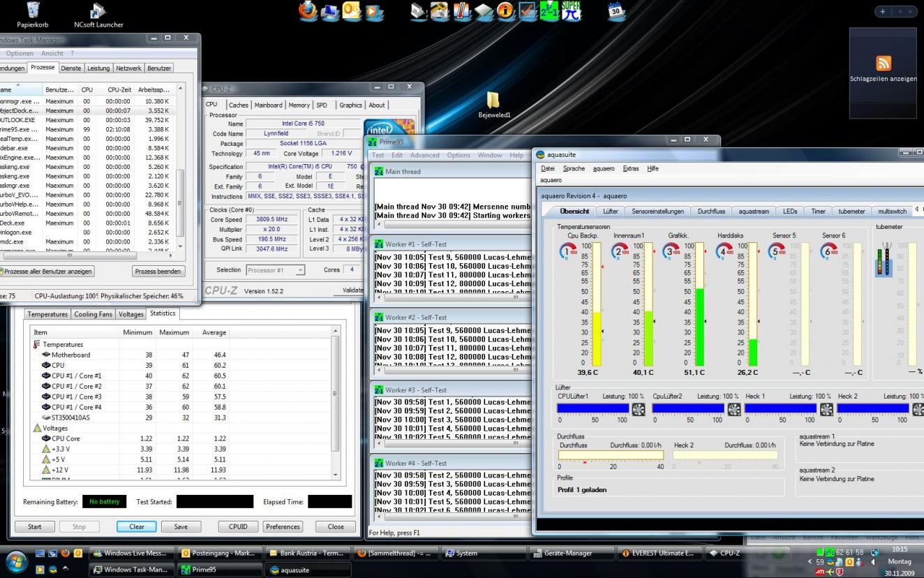Switch to the Lüfter tab in aquasuite
The height and width of the screenshot is (578, 924).
[610, 211]
